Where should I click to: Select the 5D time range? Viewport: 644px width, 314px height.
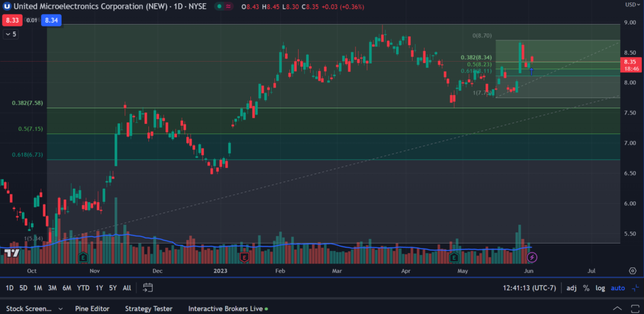click(23, 288)
